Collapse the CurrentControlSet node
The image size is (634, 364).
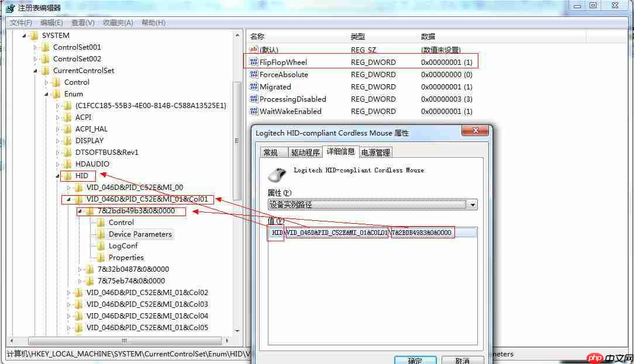click(35, 71)
